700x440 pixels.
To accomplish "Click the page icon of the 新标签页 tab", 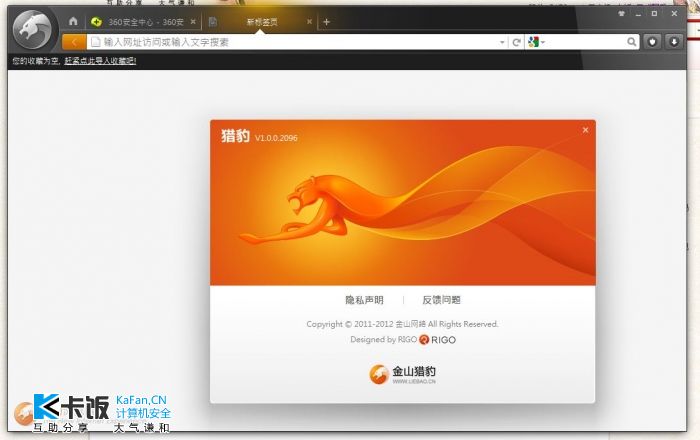I will (213, 21).
